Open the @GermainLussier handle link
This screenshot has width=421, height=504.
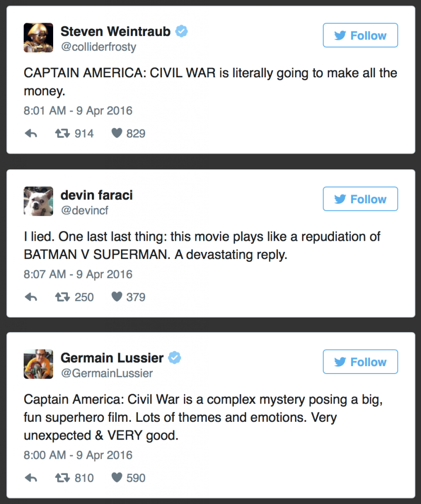[107, 373]
